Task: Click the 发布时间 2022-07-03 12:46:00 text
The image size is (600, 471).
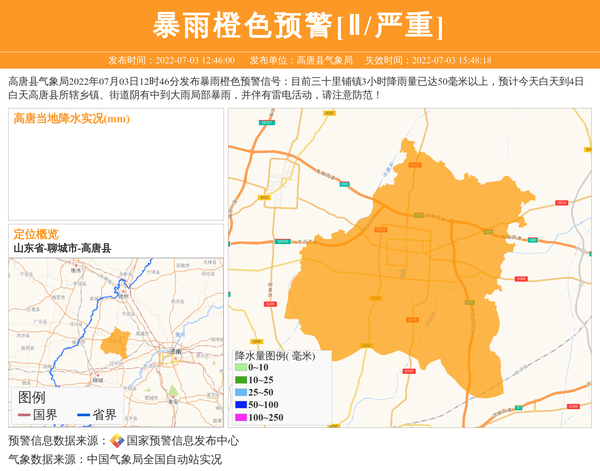Action: pyautogui.click(x=171, y=60)
